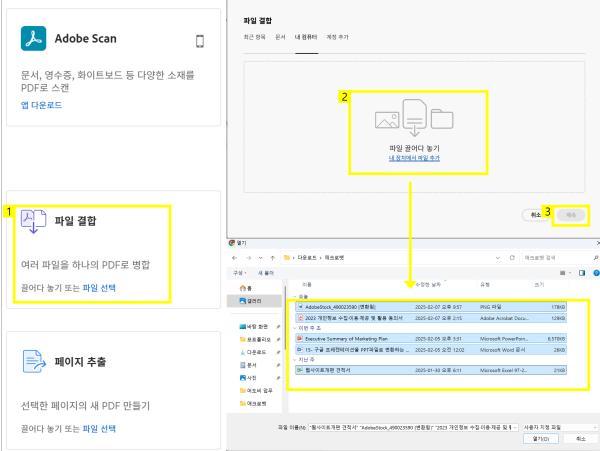Open 어도비 업무 folder in sidebar

[x=256, y=391]
